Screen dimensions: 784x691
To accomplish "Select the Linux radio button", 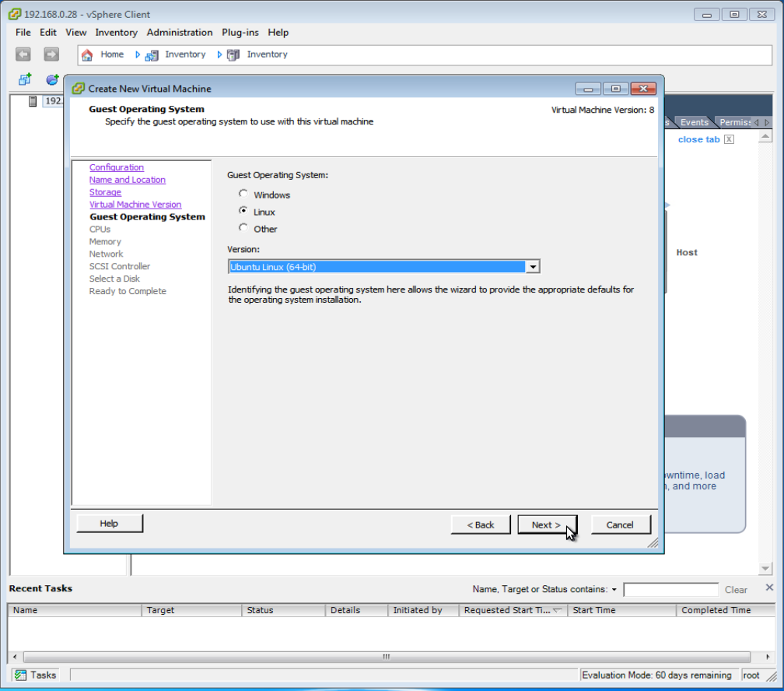I will click(243, 211).
